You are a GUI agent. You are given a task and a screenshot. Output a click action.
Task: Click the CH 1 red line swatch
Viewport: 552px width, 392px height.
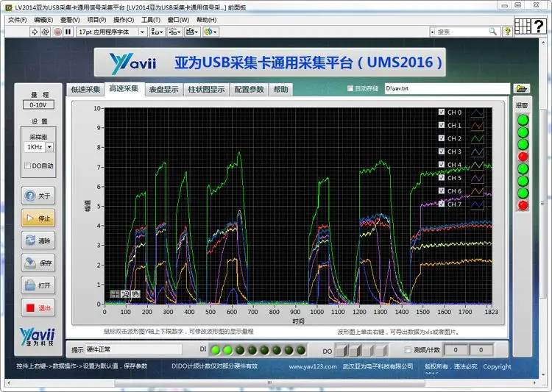(478, 125)
